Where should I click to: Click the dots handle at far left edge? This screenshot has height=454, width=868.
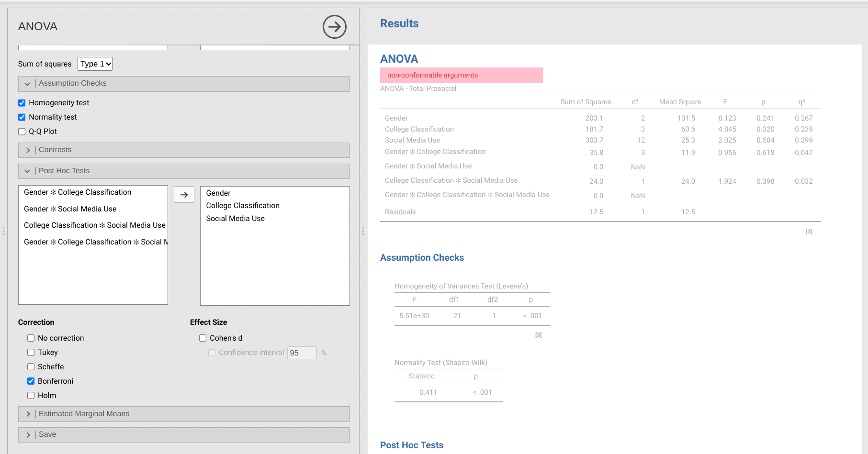pos(4,231)
